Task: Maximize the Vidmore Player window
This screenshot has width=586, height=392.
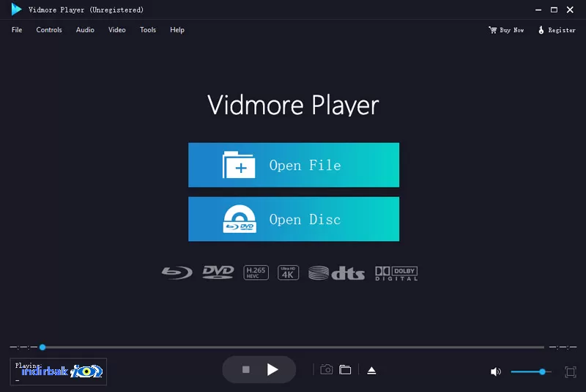Action: tap(554, 10)
